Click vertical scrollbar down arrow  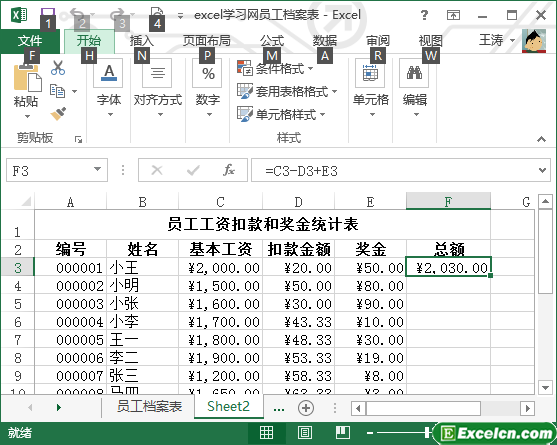click(x=545, y=387)
